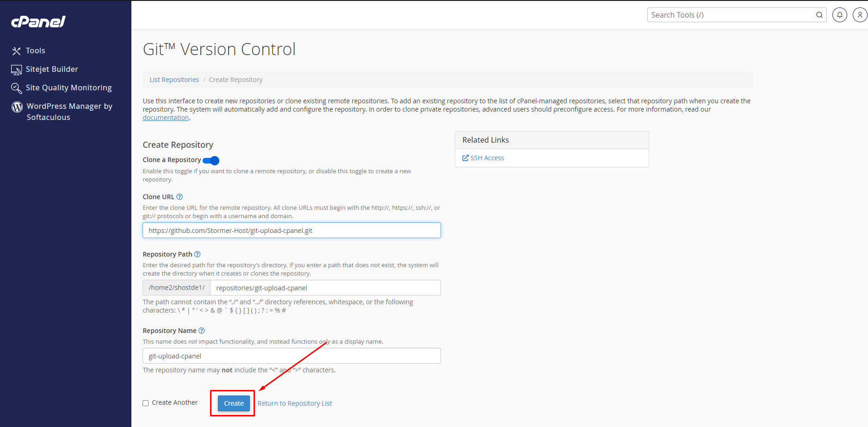Image resolution: width=868 pixels, height=427 pixels.
Task: Focus the Clone URL input field
Action: (x=291, y=231)
